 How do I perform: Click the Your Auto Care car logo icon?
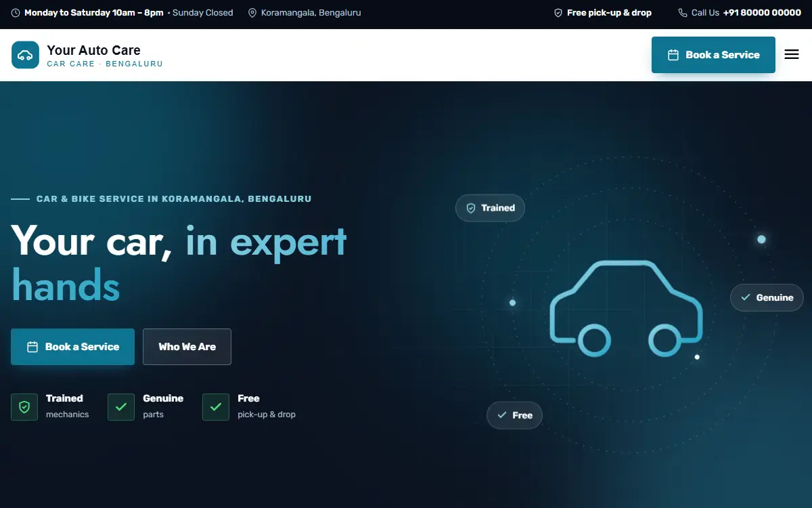25,55
